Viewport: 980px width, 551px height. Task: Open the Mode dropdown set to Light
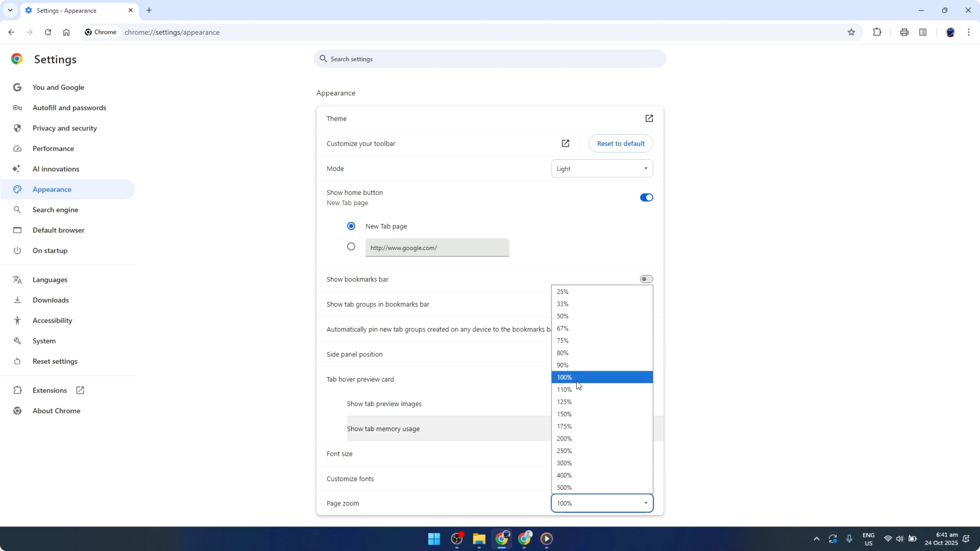[x=602, y=168]
